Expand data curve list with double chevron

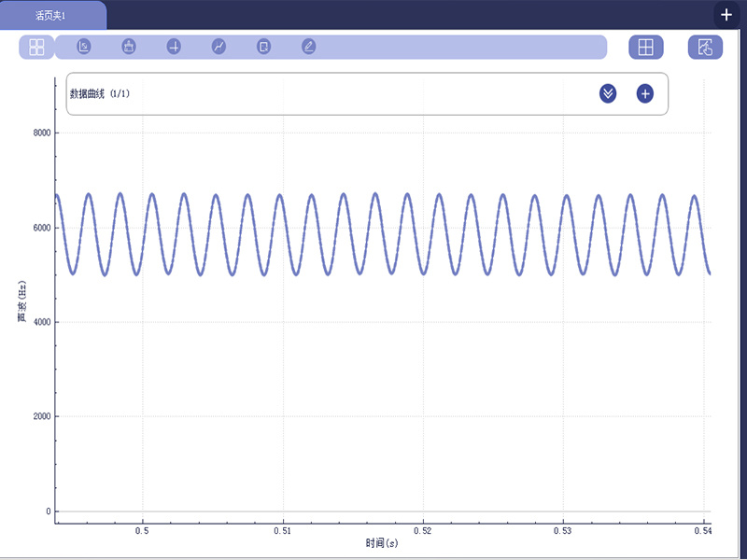(x=608, y=94)
